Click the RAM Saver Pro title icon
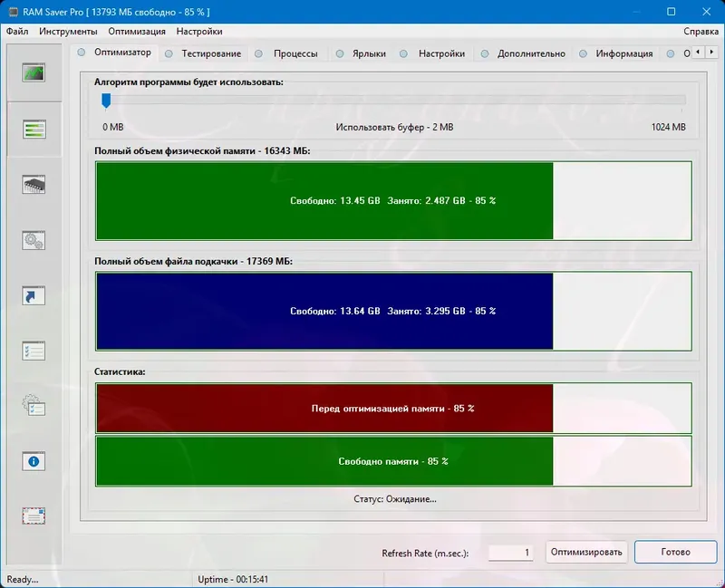 pos(13,12)
